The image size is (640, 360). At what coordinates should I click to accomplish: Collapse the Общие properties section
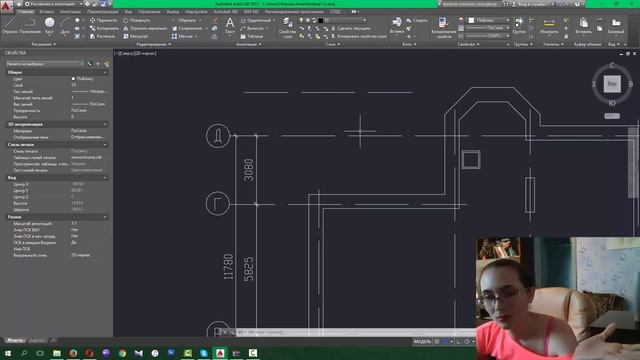click(105, 72)
